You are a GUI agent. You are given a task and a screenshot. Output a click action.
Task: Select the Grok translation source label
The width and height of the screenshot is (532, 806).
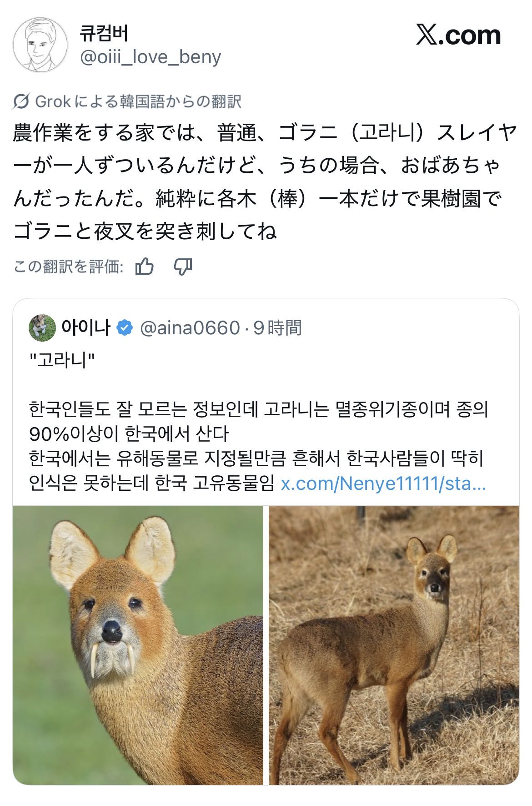coord(138,101)
